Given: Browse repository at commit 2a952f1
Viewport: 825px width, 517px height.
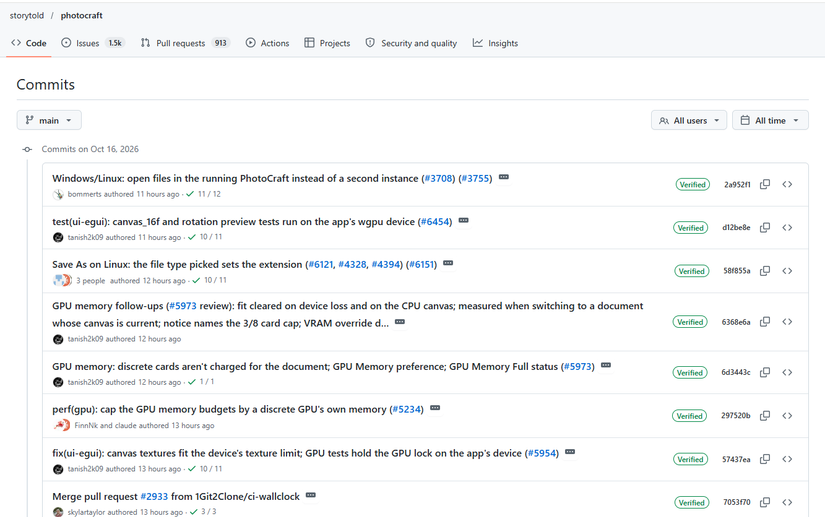Looking at the screenshot, I should [787, 184].
